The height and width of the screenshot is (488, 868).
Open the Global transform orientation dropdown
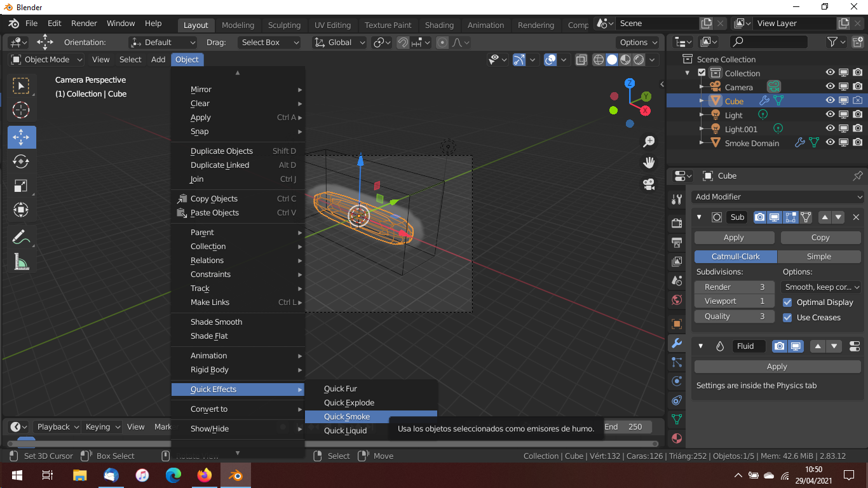pos(340,43)
